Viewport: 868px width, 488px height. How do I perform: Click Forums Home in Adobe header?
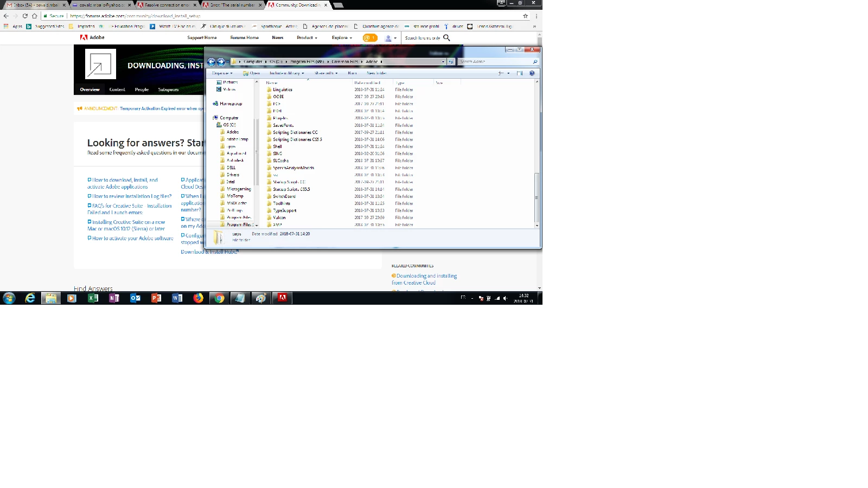click(245, 37)
